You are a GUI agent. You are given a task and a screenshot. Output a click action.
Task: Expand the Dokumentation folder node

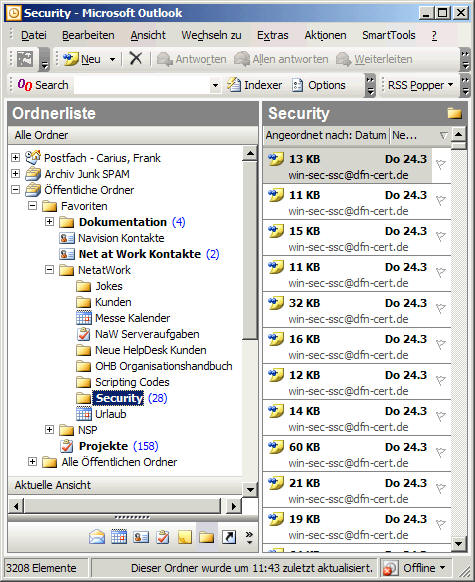click(49, 222)
